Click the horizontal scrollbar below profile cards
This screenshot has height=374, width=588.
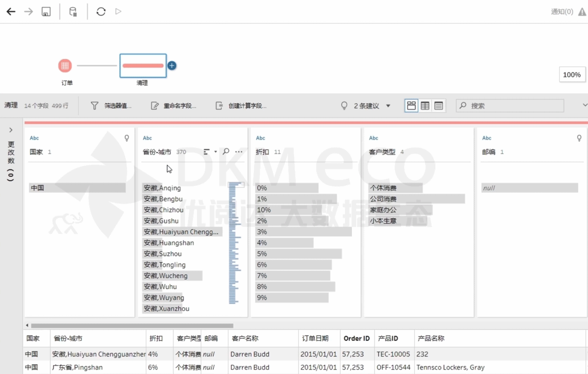click(x=132, y=326)
